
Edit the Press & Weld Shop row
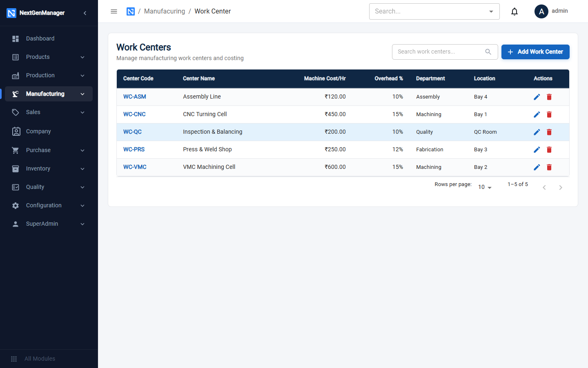[537, 150]
